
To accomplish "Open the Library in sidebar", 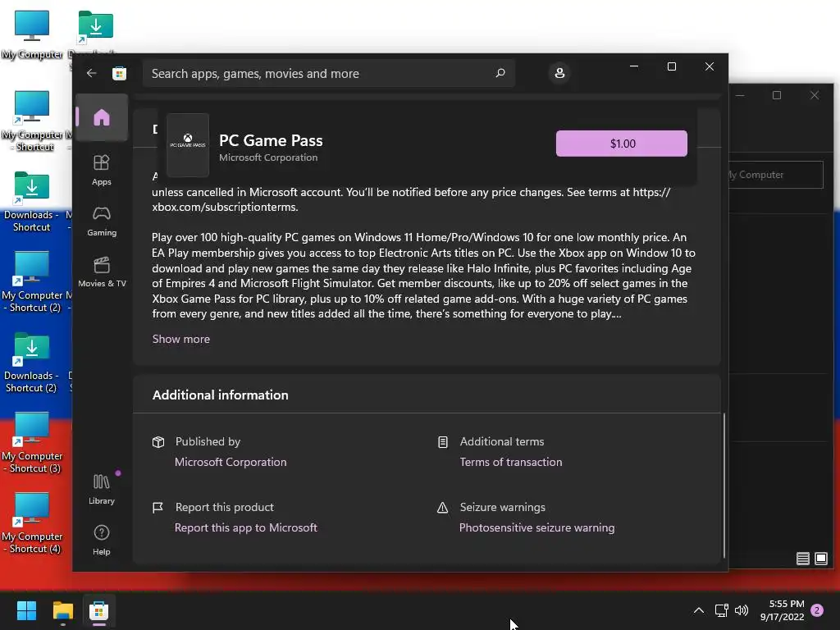I will point(101,489).
